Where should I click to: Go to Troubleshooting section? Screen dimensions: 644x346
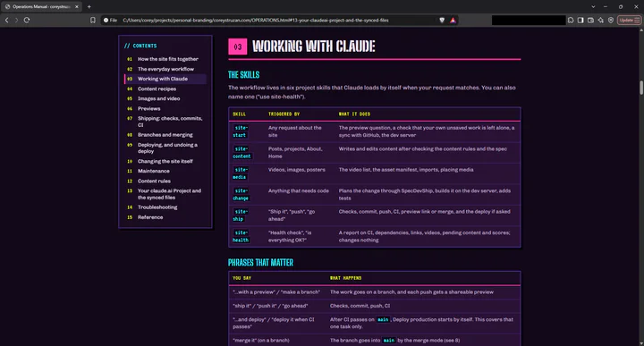click(157, 207)
